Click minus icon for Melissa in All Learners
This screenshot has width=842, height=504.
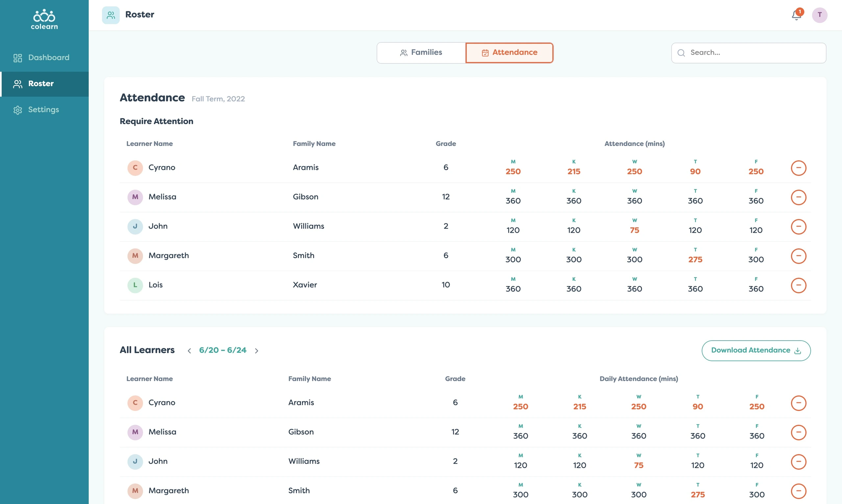click(798, 432)
